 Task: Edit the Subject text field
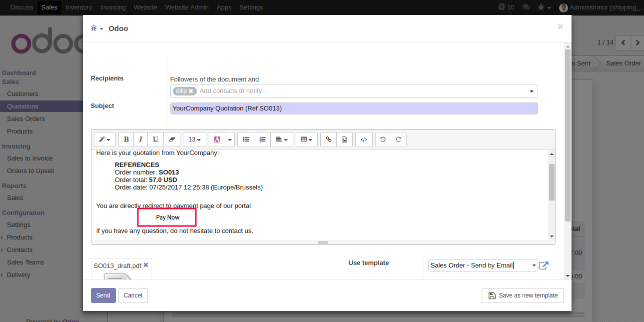coord(354,108)
